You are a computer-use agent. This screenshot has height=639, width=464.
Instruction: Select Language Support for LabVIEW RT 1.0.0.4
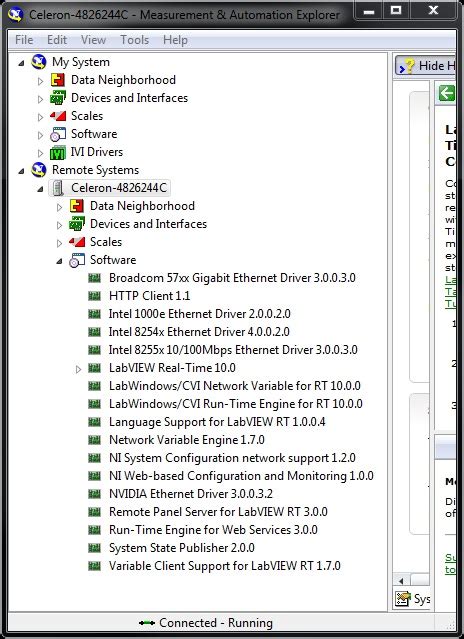217,422
